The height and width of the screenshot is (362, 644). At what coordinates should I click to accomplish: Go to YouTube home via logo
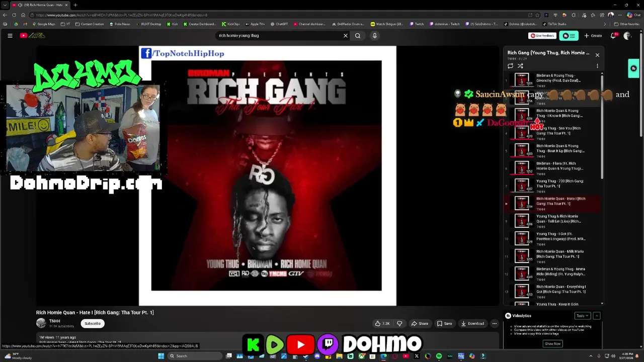(x=33, y=36)
